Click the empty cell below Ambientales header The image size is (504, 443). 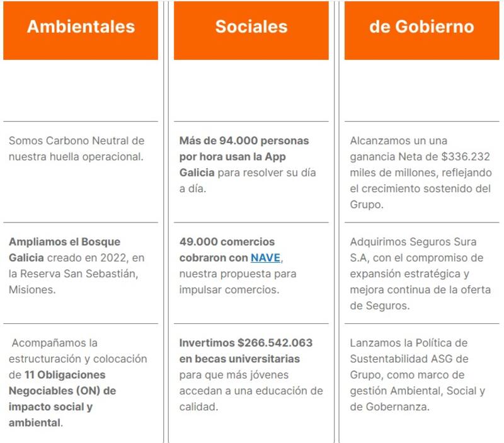pos(81,90)
